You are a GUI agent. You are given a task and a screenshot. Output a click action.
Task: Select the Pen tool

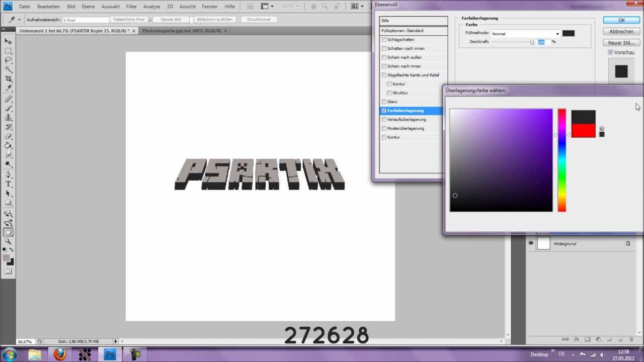(8, 175)
